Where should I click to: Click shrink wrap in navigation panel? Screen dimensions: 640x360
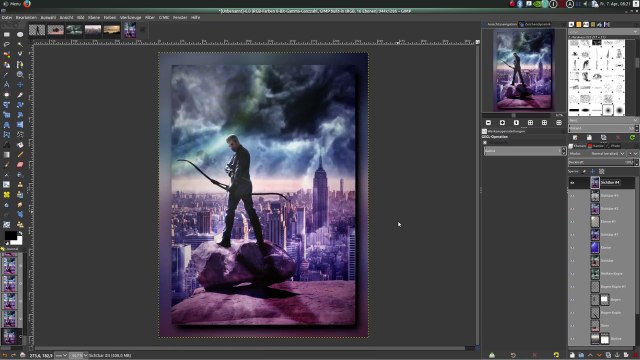[559, 122]
